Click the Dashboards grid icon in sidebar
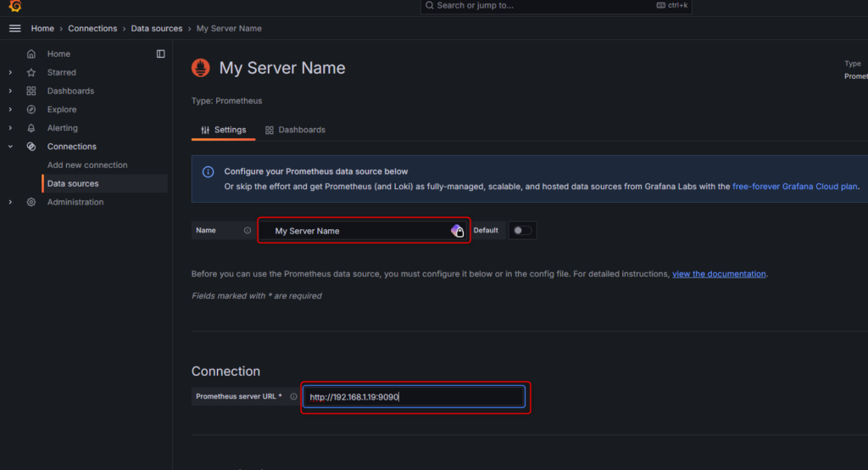The height and width of the screenshot is (470, 868). click(x=31, y=91)
